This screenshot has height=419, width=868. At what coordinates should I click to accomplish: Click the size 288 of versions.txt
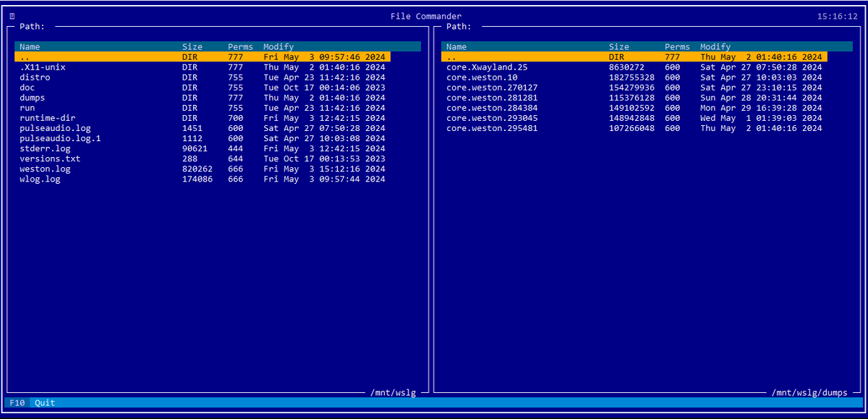[190, 158]
